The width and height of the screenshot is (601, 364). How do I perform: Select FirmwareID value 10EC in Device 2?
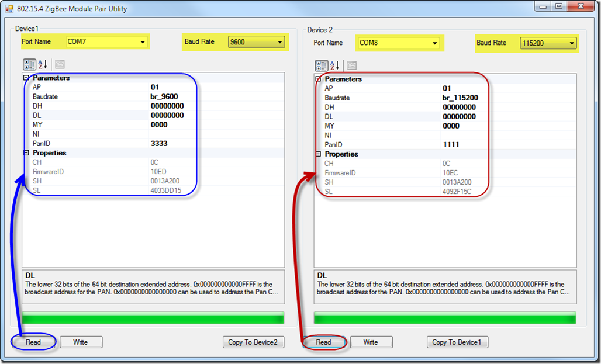pos(450,173)
